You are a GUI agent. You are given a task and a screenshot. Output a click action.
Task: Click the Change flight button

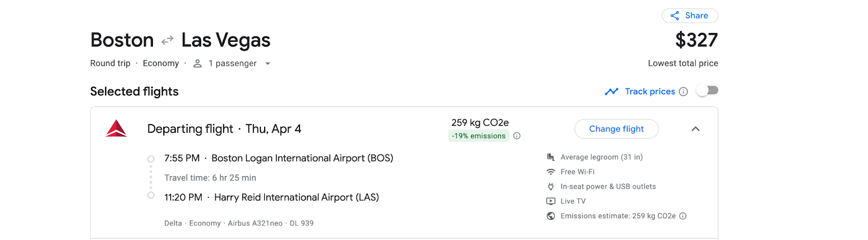[x=616, y=129]
